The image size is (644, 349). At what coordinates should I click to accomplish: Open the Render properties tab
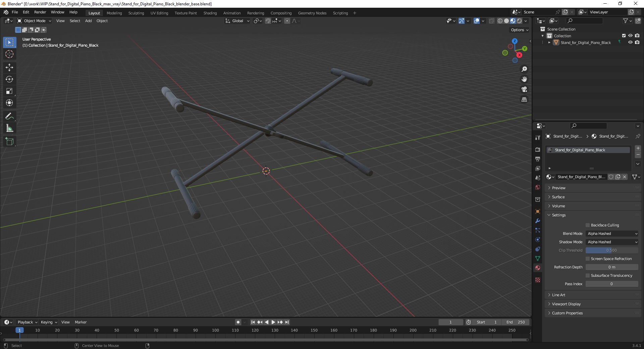coord(538,149)
